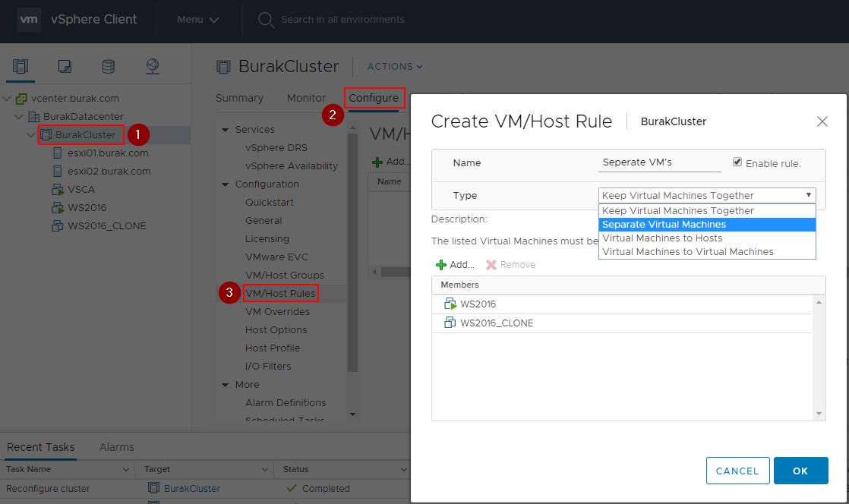
Task: Click the VSCA virtual machine icon
Action: [58, 190]
